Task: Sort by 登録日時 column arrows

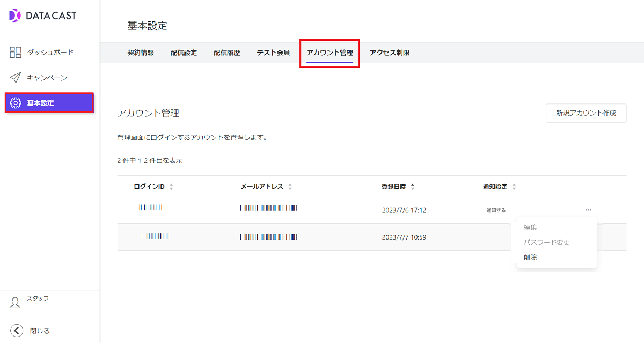Action: [x=412, y=187]
